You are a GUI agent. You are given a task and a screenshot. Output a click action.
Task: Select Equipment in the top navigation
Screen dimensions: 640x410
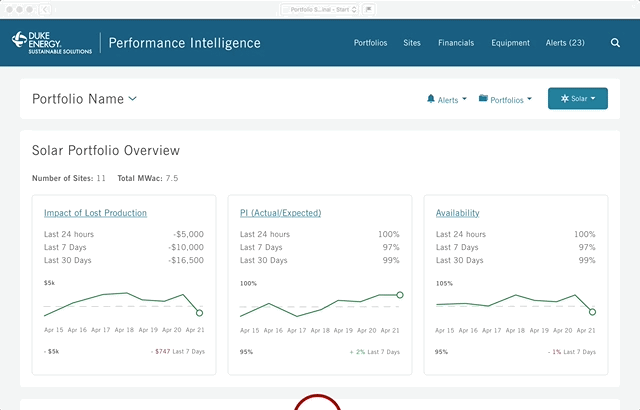[x=510, y=43]
